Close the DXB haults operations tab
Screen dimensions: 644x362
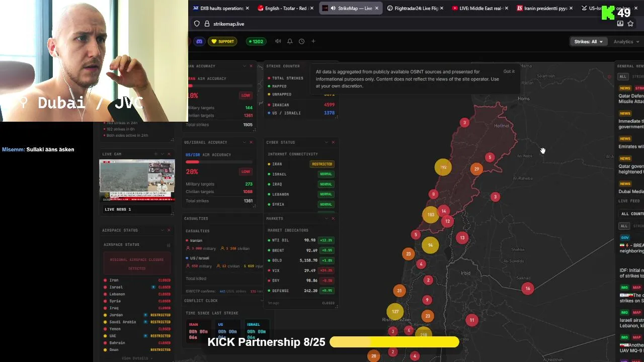pyautogui.click(x=247, y=8)
